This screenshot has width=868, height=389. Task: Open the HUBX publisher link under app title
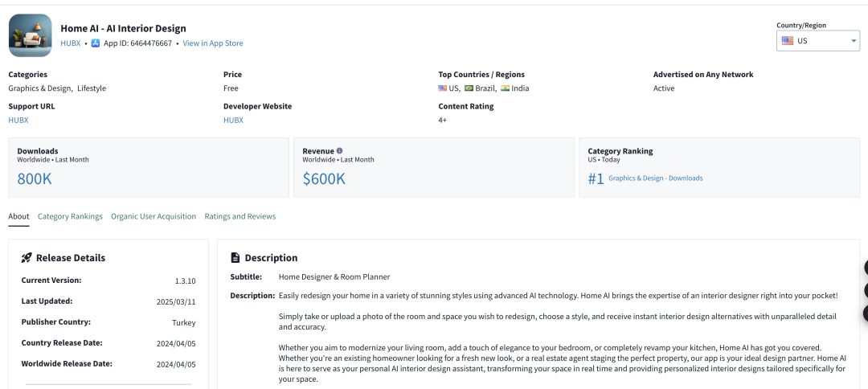click(70, 43)
